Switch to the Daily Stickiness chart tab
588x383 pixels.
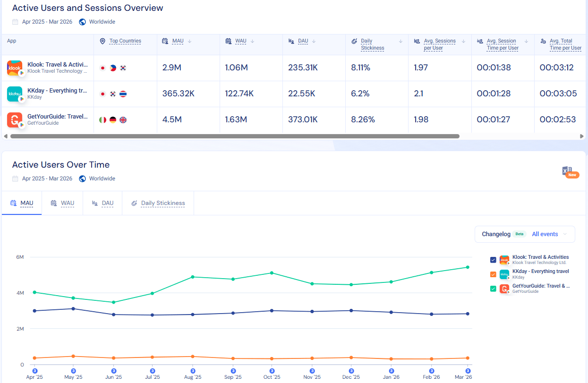point(158,203)
